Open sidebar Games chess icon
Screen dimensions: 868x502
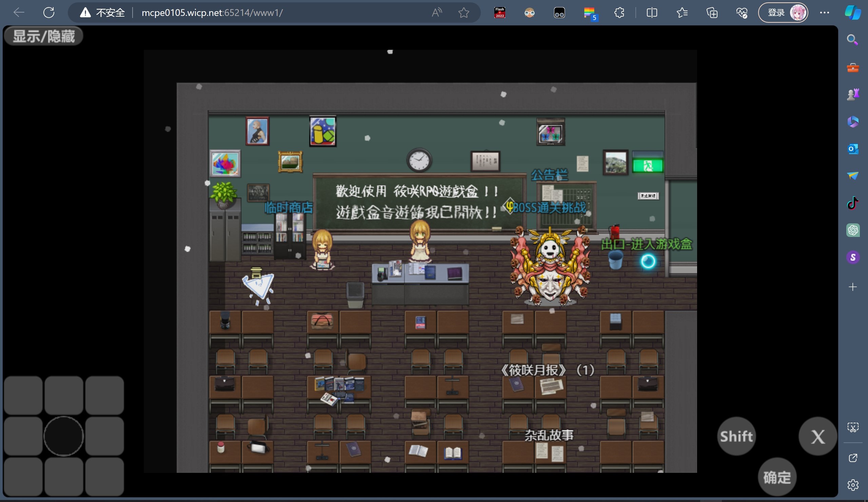tap(852, 94)
